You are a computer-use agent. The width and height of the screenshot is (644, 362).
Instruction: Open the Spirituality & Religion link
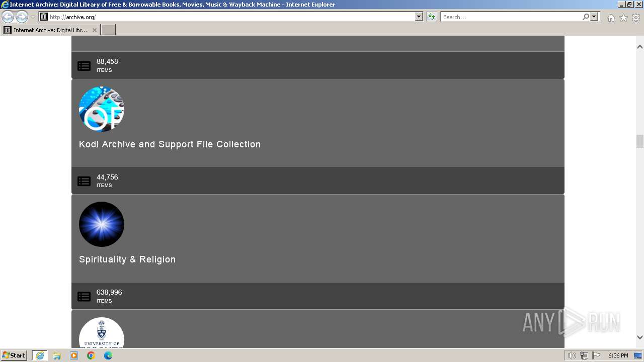[x=127, y=259]
